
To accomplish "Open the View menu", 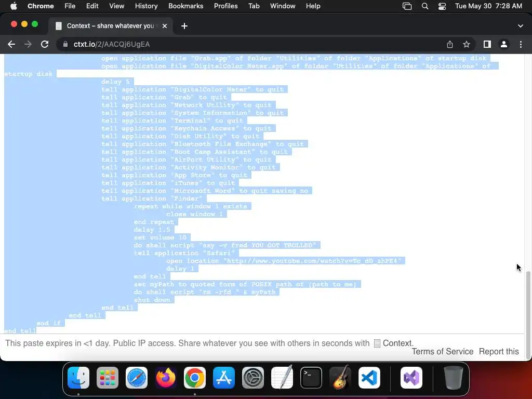I will (116, 6).
